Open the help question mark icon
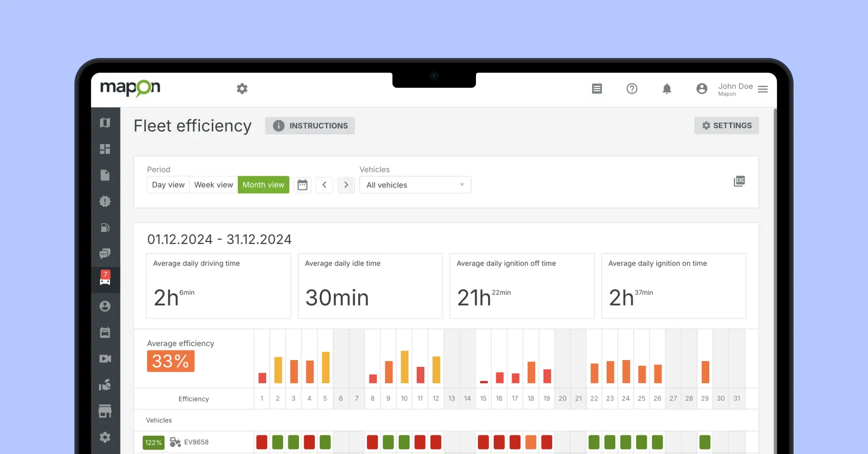Viewport: 868px width, 454px height. [x=632, y=89]
